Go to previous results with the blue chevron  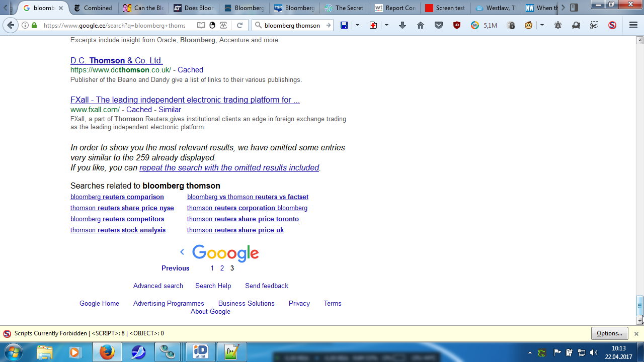182,252
